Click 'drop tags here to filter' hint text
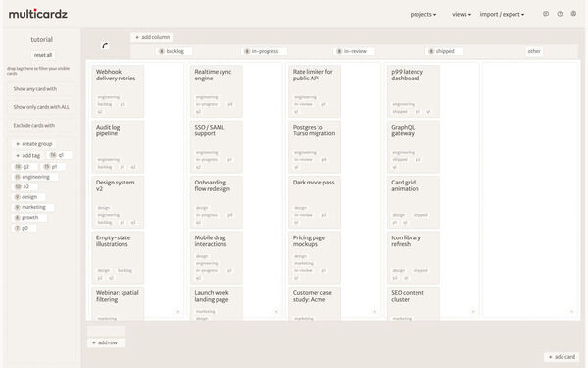The height and width of the screenshot is (368, 588). (38, 71)
